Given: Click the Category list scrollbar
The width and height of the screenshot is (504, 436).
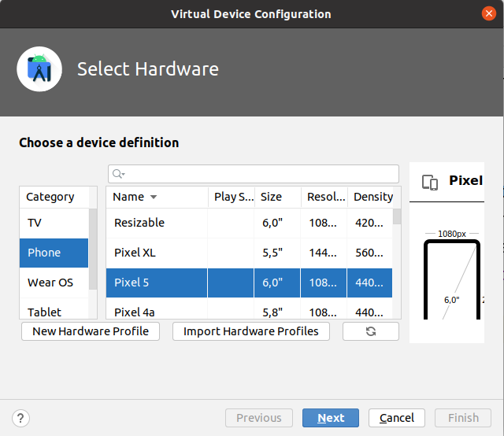Looking at the screenshot, I should [93, 249].
